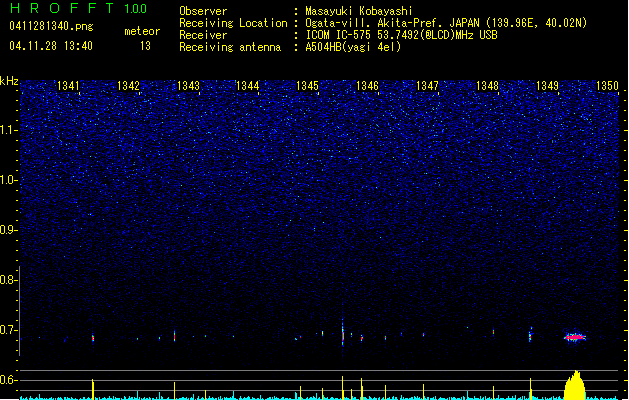
Task: Click the 1345 time marker
Action: click(307, 85)
